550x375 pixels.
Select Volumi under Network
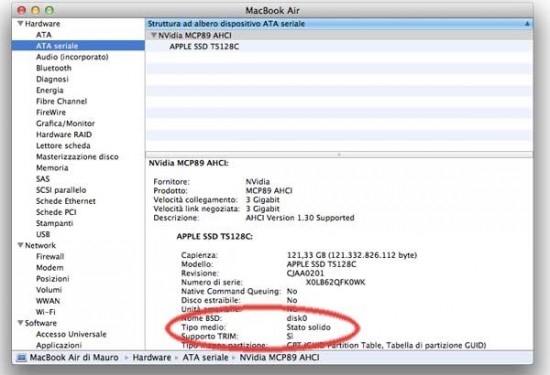[49, 290]
